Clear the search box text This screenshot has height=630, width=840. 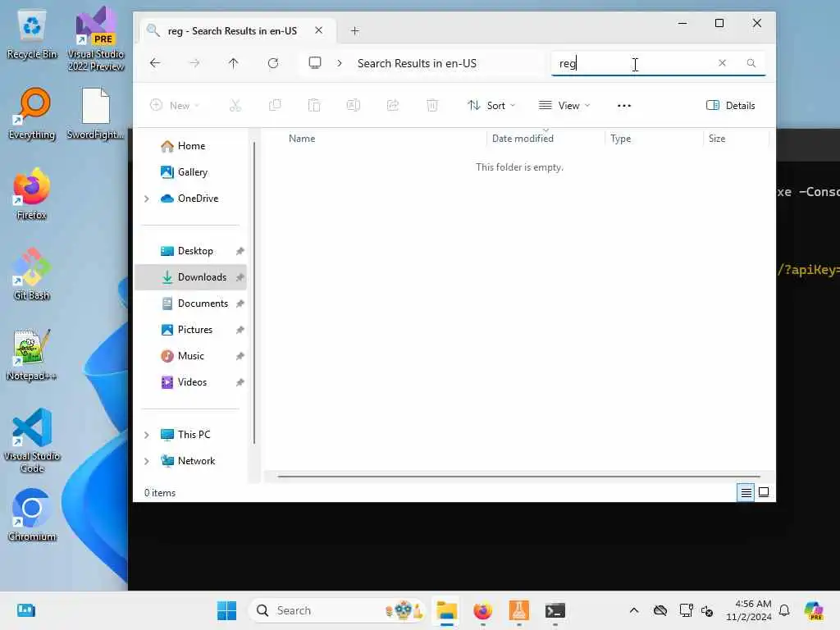[x=722, y=62]
